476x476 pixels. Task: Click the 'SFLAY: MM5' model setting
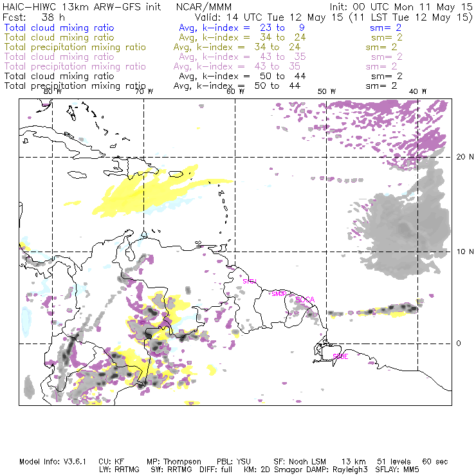click(x=397, y=470)
